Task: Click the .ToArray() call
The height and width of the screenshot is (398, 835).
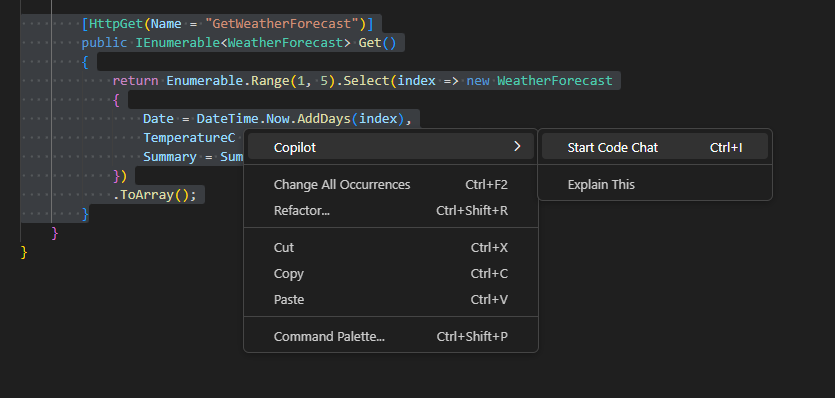Action: pos(154,195)
